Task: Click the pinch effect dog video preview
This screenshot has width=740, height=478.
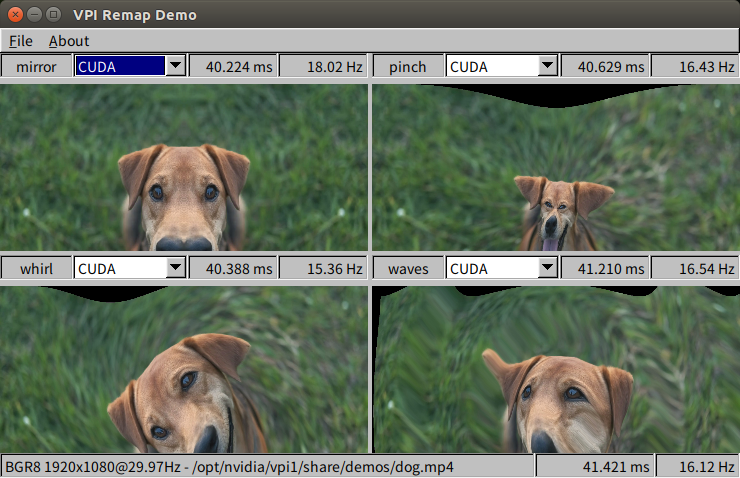Action: click(x=556, y=168)
